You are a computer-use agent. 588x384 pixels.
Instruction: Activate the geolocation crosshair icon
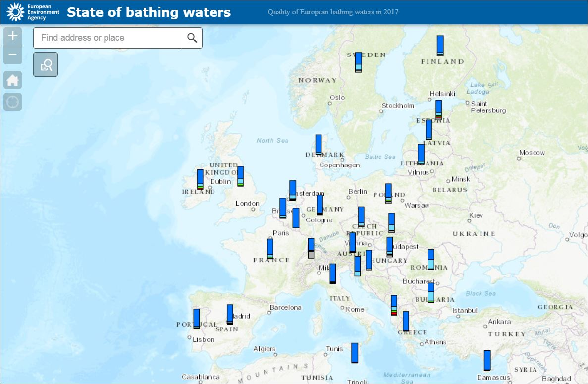pos(12,102)
